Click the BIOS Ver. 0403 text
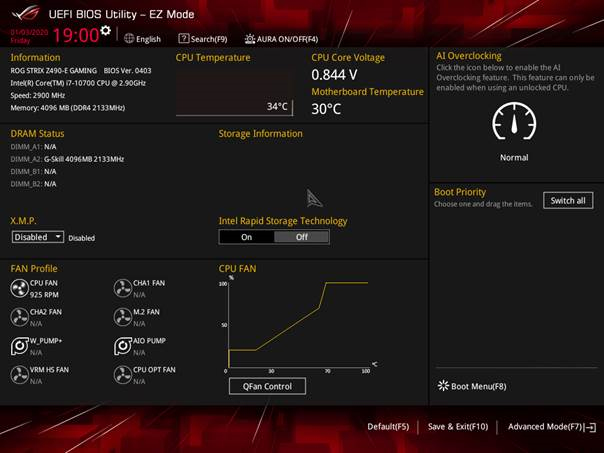The image size is (604, 453). [x=128, y=70]
